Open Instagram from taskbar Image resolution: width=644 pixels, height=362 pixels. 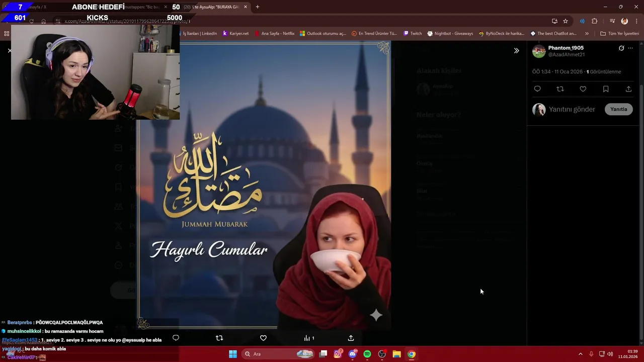[338, 354]
